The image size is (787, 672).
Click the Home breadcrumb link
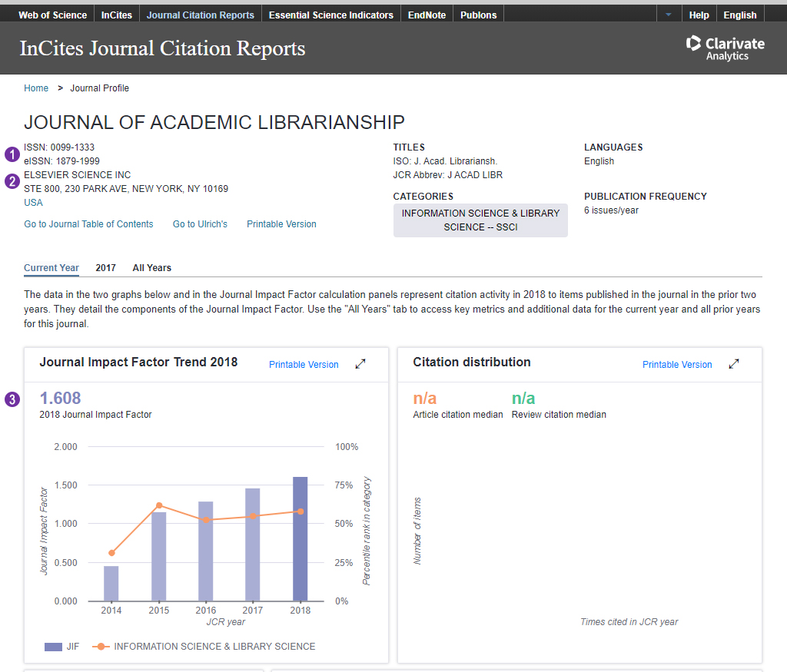36,88
